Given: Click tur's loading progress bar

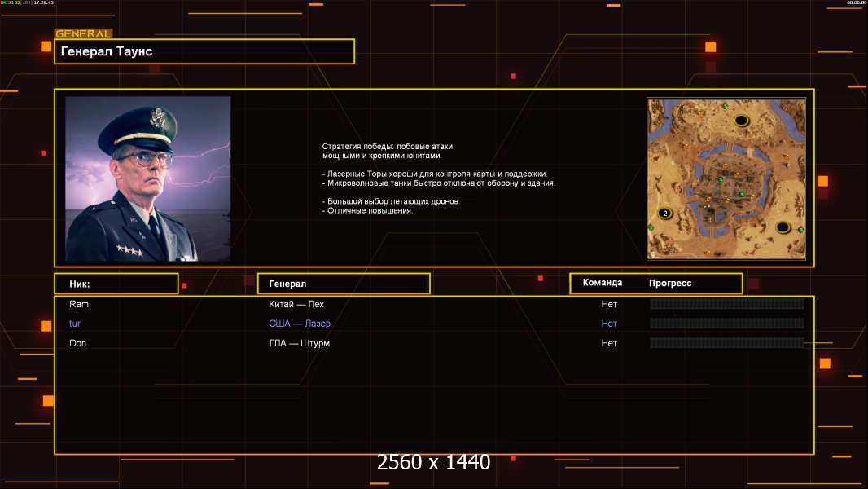Looking at the screenshot, I should pyautogui.click(x=726, y=324).
